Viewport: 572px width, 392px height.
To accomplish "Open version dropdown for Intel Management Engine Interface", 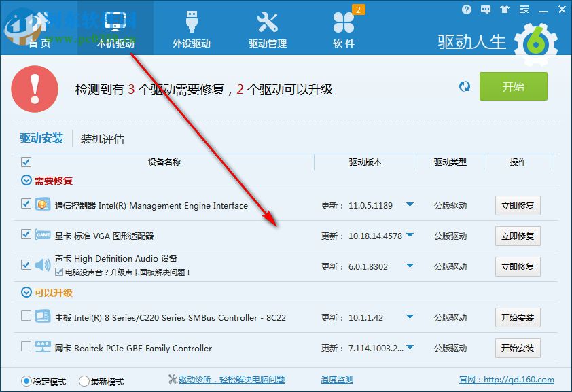I will pyautogui.click(x=411, y=205).
